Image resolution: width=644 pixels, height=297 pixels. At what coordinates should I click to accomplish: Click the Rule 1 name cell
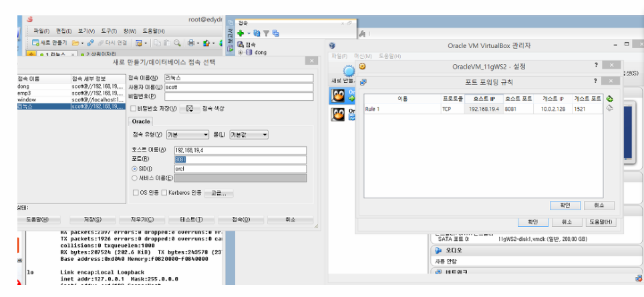401,109
